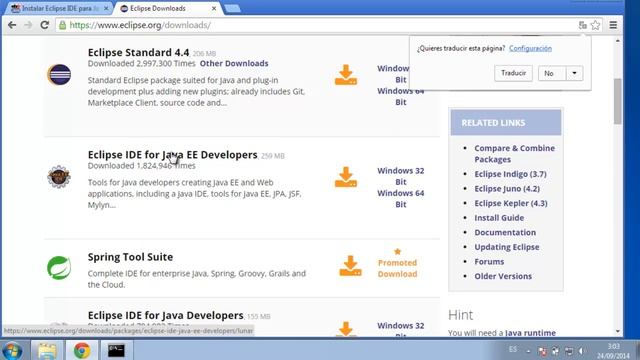Go back using the browser back arrow
The image size is (640, 360).
click(x=12, y=25)
